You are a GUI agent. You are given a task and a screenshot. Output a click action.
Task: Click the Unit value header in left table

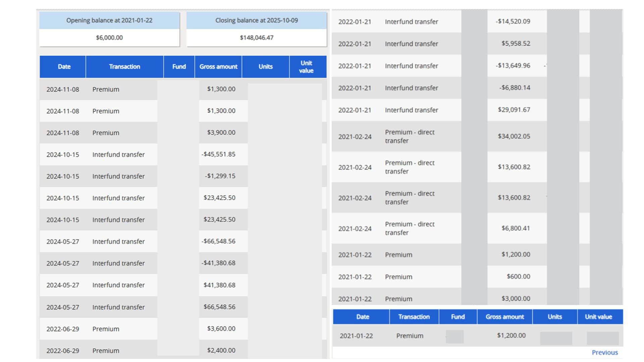click(x=306, y=67)
